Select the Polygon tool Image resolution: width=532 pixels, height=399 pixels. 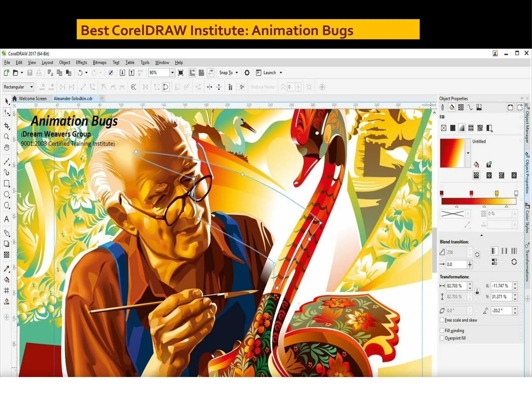6,205
